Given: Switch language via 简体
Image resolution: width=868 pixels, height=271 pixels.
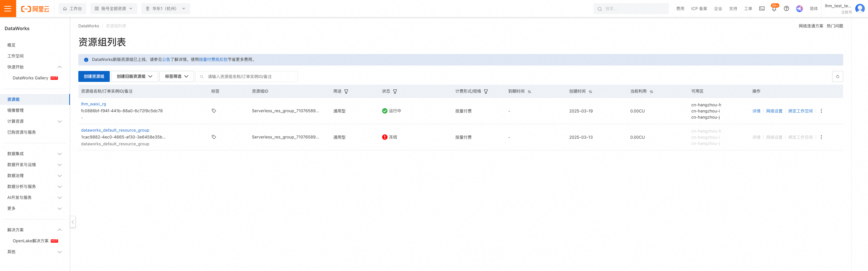Looking at the screenshot, I should (813, 9).
